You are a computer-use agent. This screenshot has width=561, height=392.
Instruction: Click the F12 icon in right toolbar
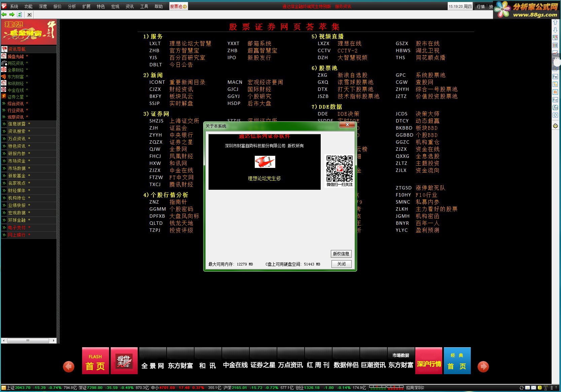tap(555, 100)
